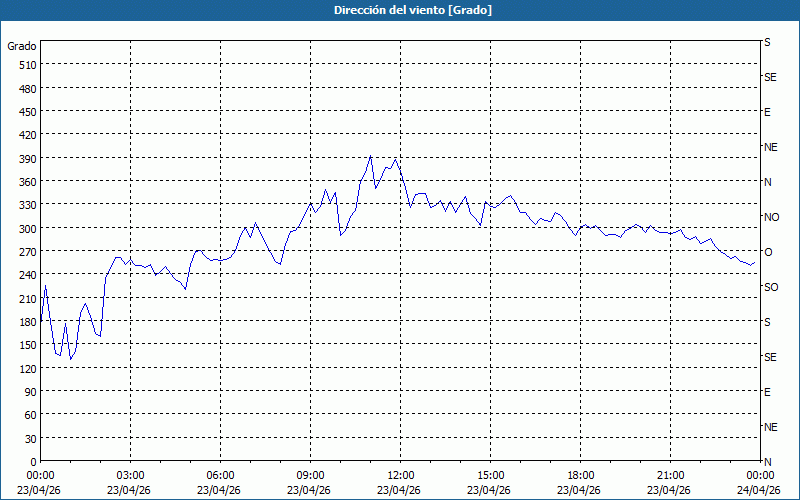Select the NO compass label on the right axis
Image resolution: width=800 pixels, height=500 pixels.
[771, 217]
